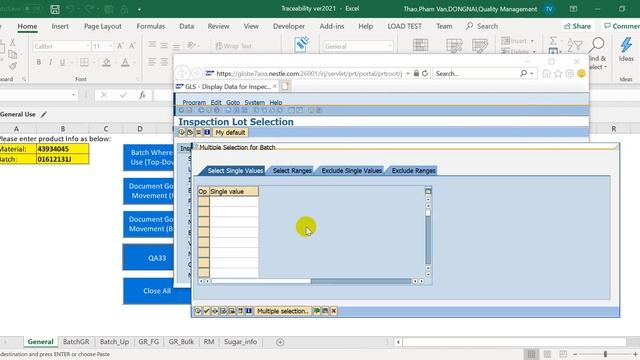This screenshot has height=360, width=640.
Task: Open the Font name dropdown in Excel
Action: pyautogui.click(x=87, y=46)
